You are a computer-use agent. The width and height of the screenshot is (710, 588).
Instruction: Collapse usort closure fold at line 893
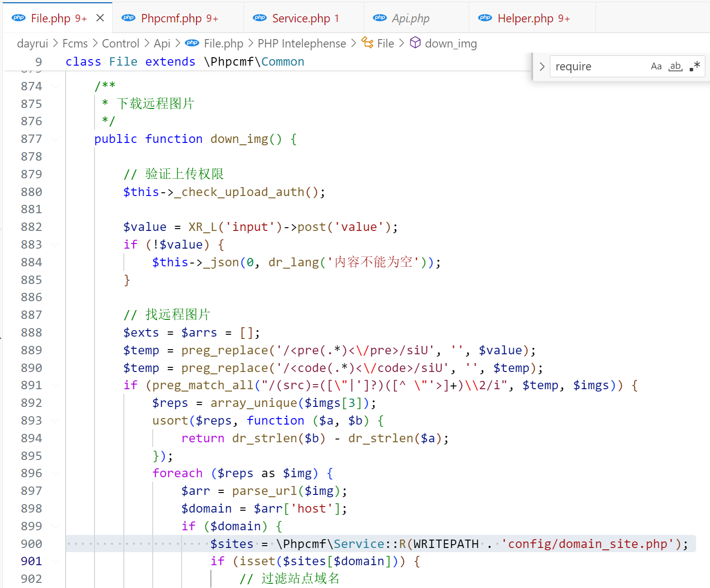(x=56, y=420)
